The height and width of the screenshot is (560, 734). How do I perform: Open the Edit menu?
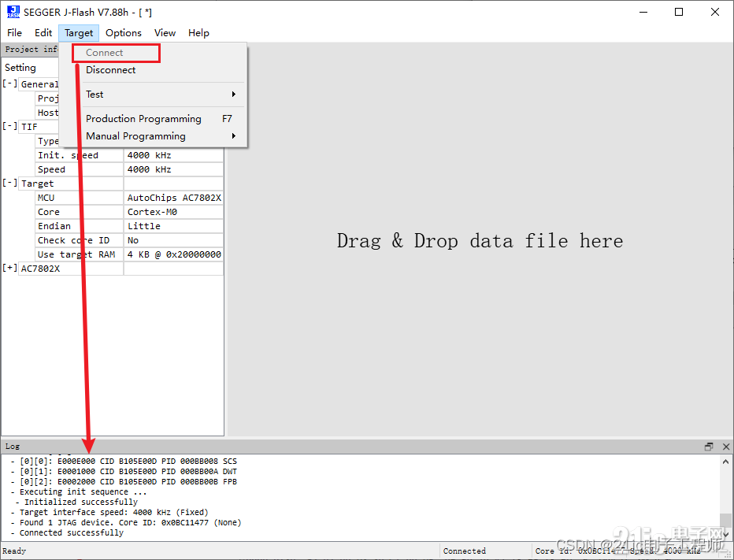43,33
